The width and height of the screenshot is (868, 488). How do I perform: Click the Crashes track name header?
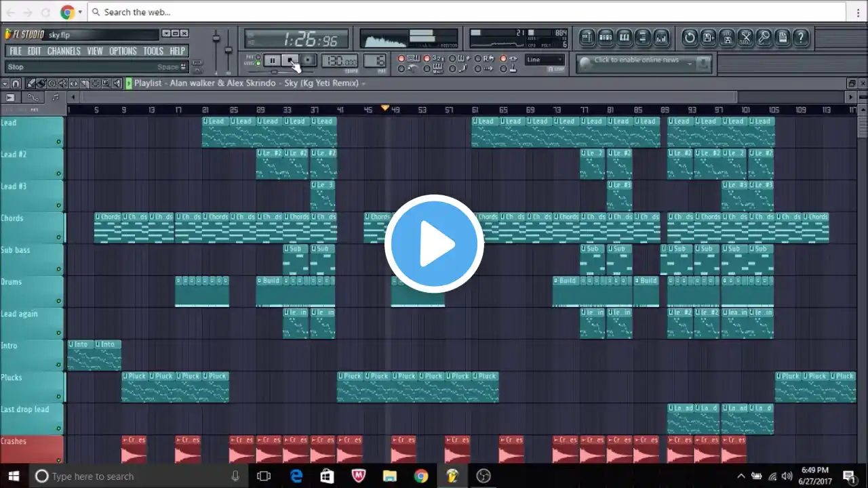tap(32, 449)
